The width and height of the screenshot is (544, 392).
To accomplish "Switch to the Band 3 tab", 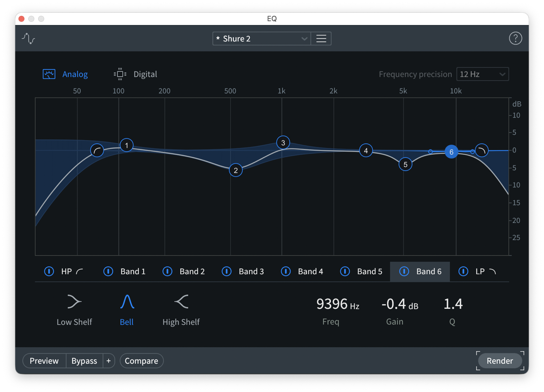I will (x=251, y=271).
